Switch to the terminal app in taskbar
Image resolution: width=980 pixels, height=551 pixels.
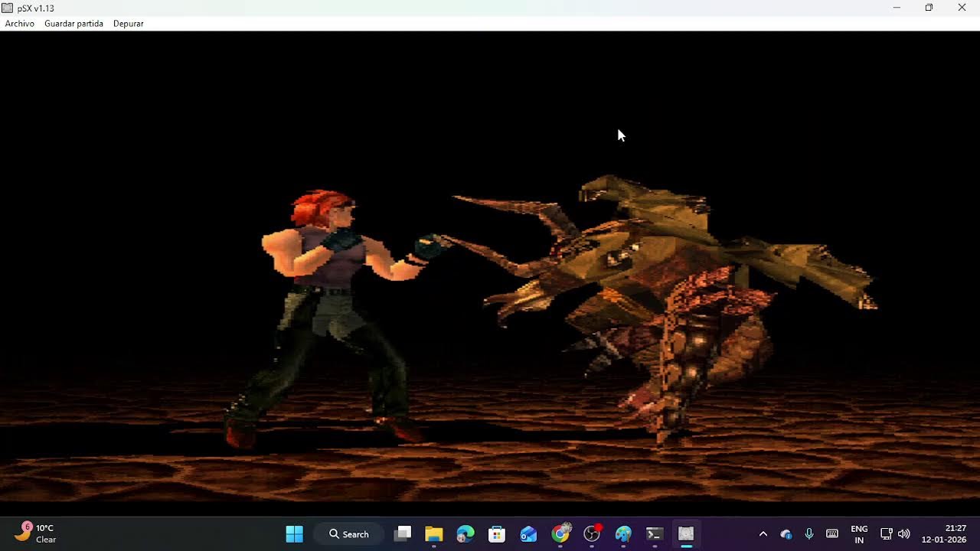655,534
